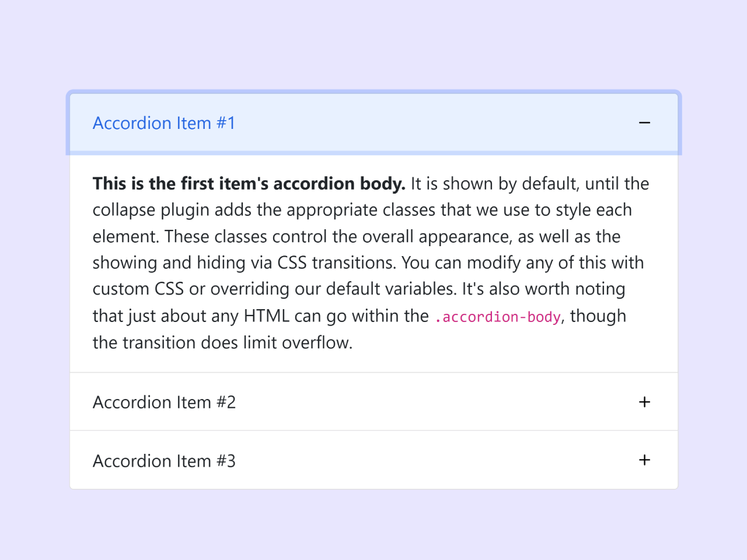Click the word "HTML" in the body text
Image resolution: width=747 pixels, height=560 pixels.
point(267,316)
